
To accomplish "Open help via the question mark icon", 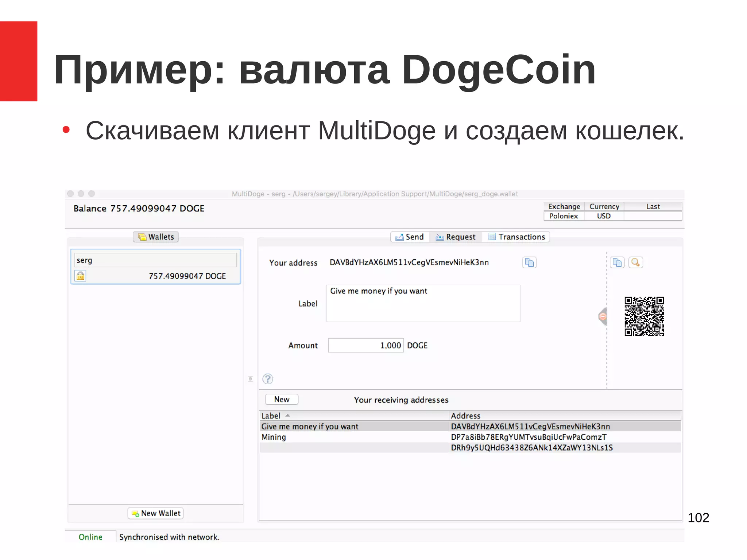I will [x=268, y=379].
